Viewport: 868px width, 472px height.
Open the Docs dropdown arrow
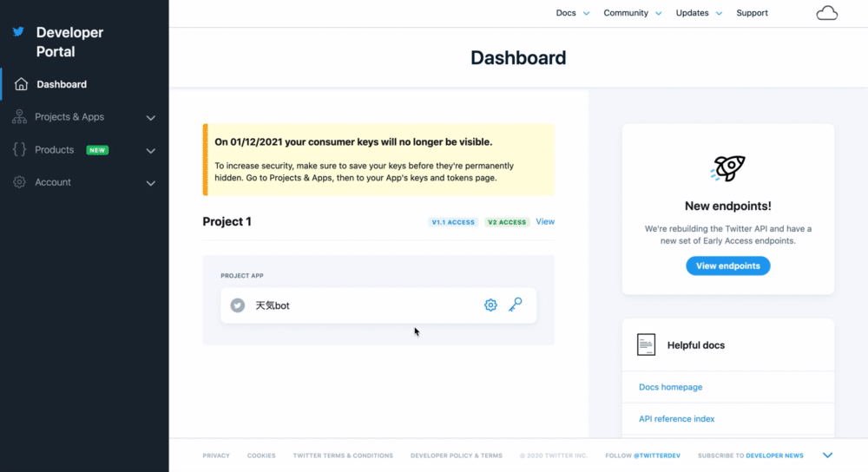(x=586, y=14)
